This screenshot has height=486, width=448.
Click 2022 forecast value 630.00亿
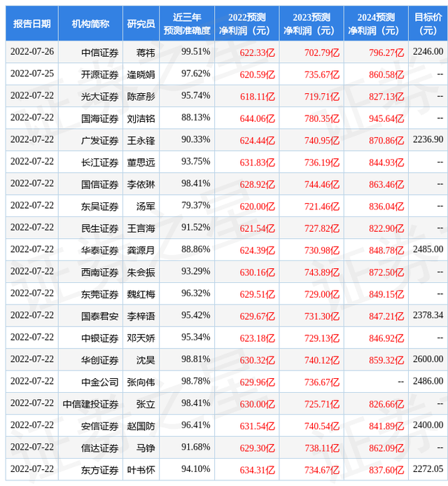(257, 404)
